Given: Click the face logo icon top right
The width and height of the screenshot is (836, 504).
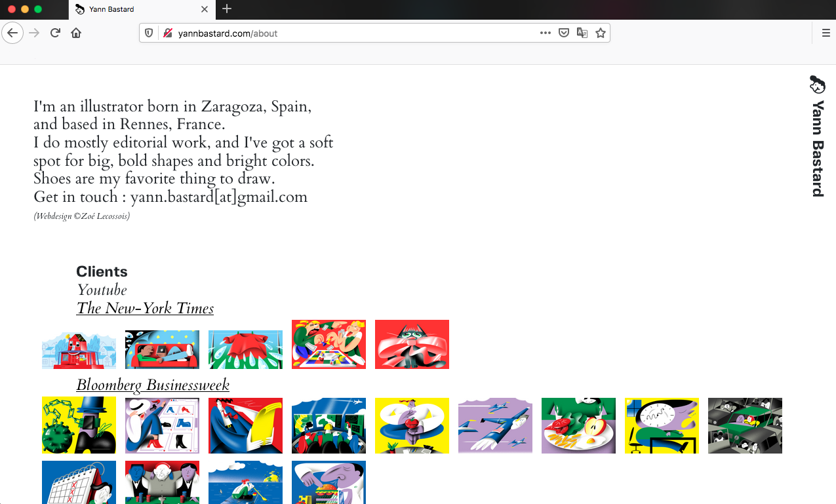Looking at the screenshot, I should click(817, 84).
